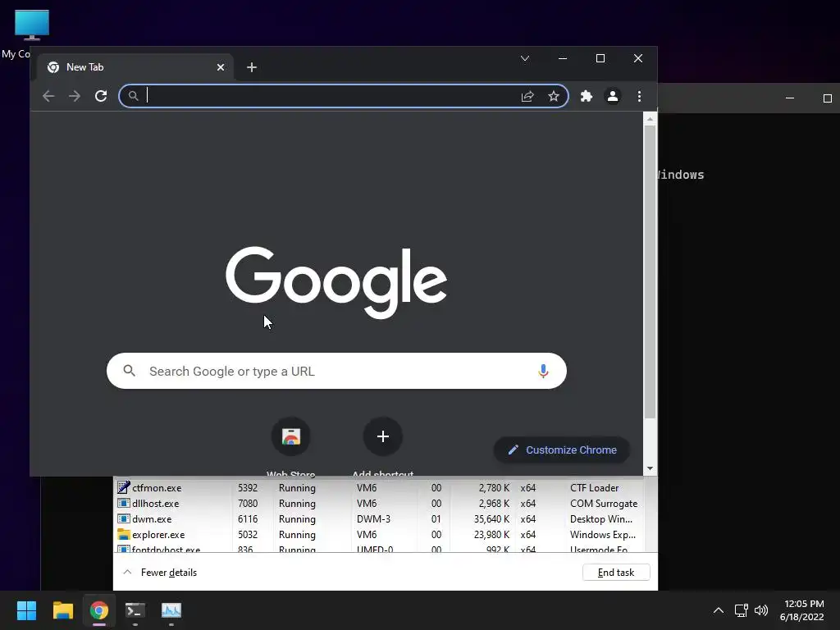Minimize the background terminal window
840x630 pixels.
[x=790, y=98]
